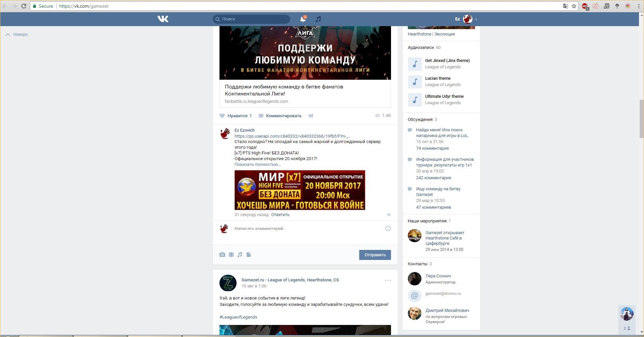Open discussion Ищу команду на битву Gamezet
Viewport: 644px width, 337px height.
[x=438, y=192]
